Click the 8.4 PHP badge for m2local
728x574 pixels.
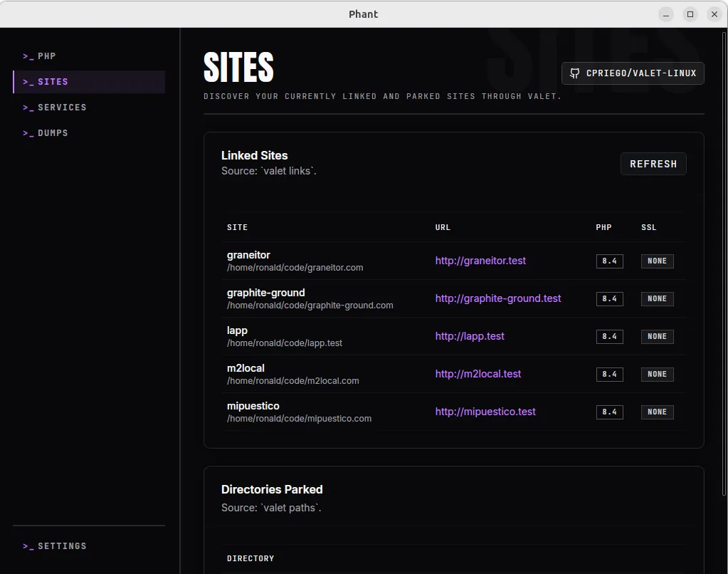point(610,374)
